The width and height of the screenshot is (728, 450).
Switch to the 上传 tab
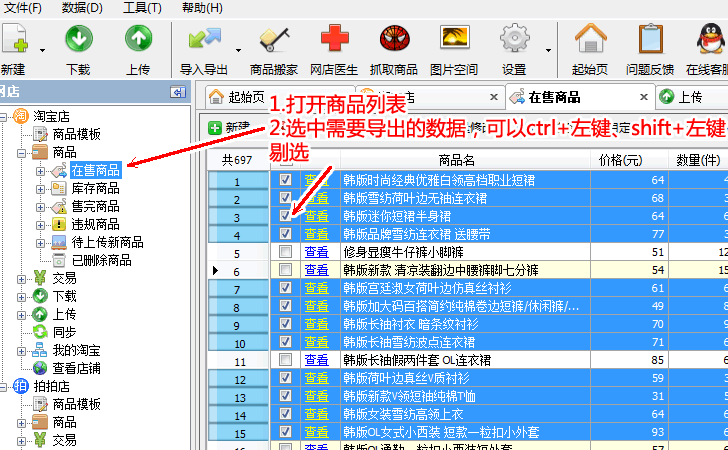(x=690, y=97)
